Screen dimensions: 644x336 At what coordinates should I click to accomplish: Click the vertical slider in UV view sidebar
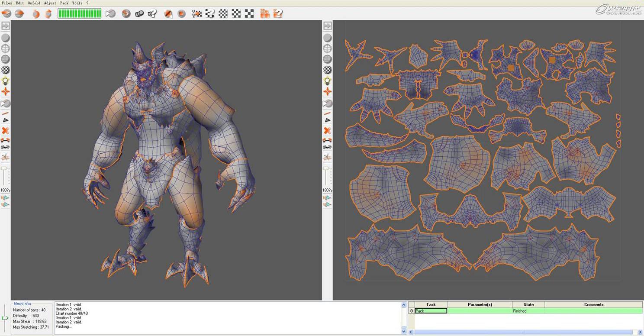pos(327,176)
